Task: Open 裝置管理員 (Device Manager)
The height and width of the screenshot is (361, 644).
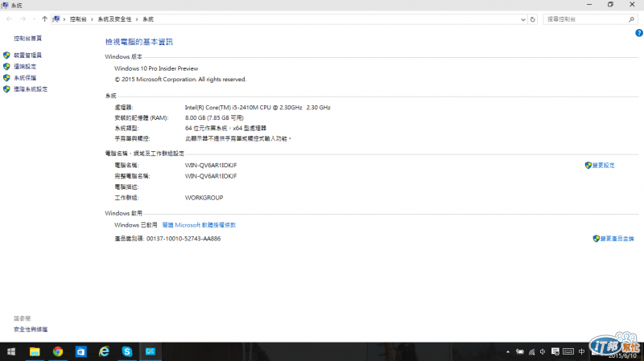Action: click(27, 55)
